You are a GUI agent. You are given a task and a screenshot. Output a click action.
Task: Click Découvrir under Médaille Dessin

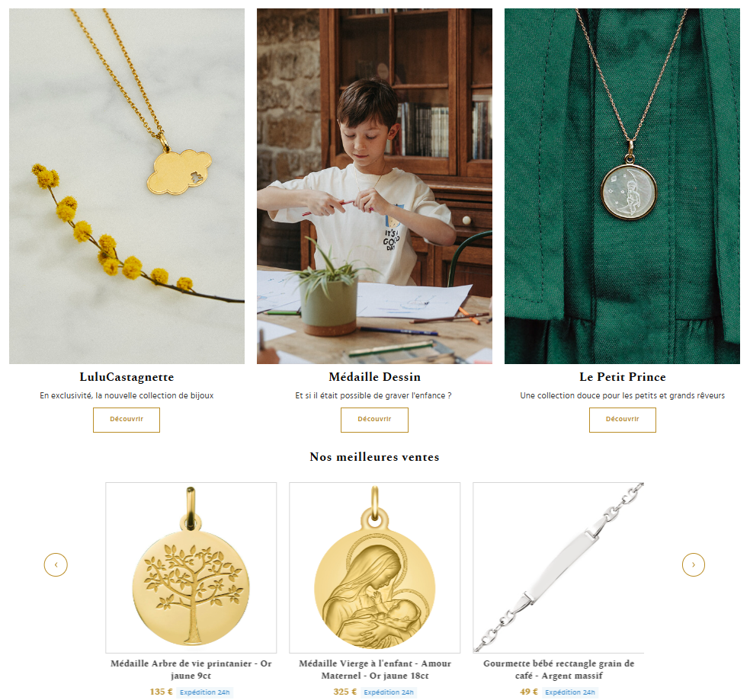tap(374, 420)
